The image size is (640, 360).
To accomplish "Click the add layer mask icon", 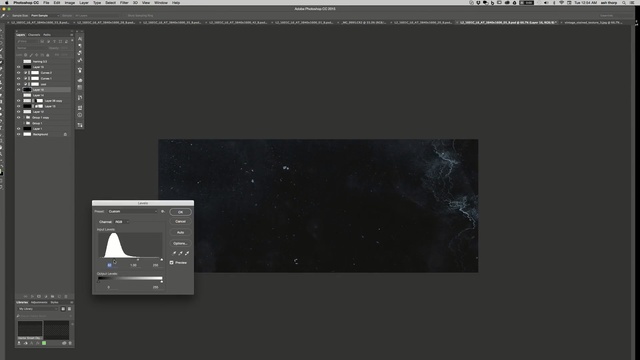I will (39, 296).
